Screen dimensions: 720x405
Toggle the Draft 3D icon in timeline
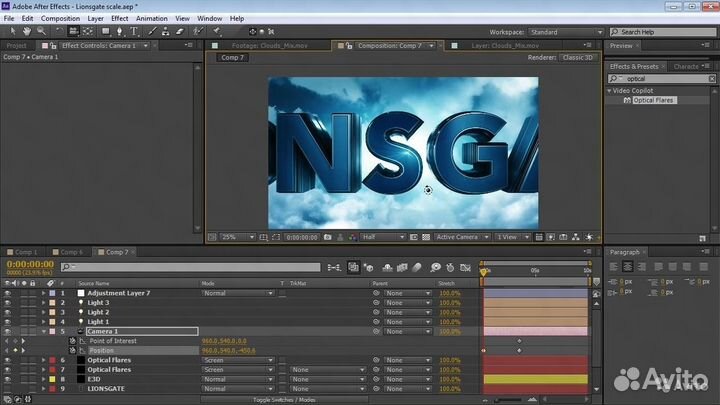pos(368,267)
